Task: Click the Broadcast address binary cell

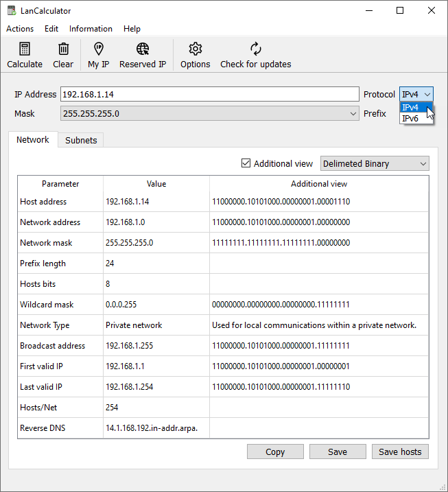Action: 319,346
